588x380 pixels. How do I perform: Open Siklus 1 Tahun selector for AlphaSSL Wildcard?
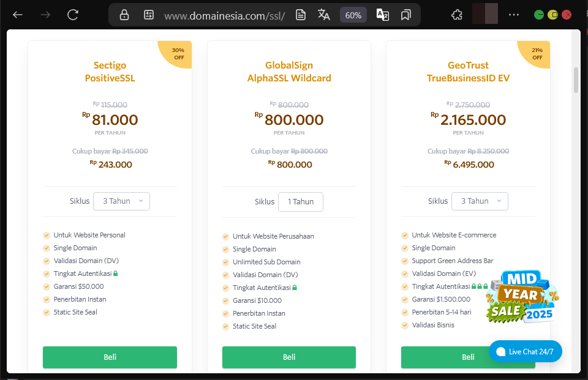pyautogui.click(x=300, y=202)
